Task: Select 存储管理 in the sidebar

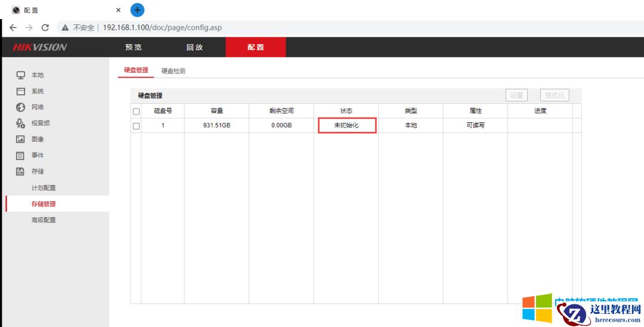Action: click(x=57, y=203)
